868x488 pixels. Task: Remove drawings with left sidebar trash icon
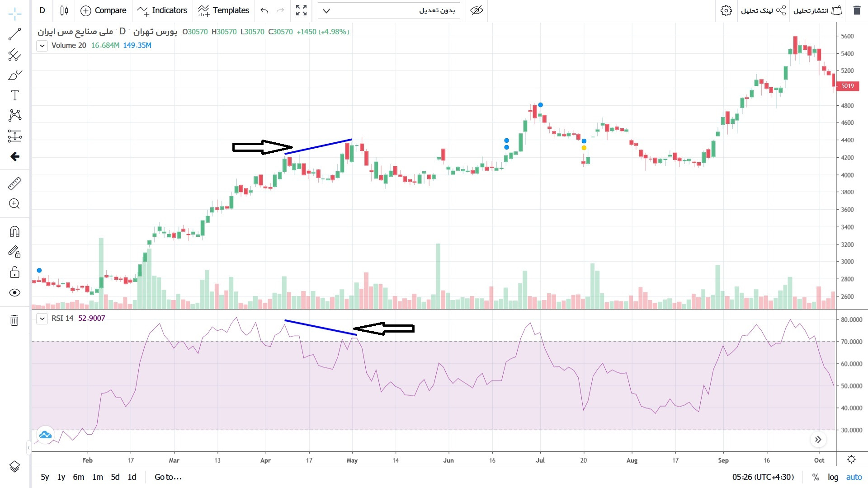pos(14,320)
